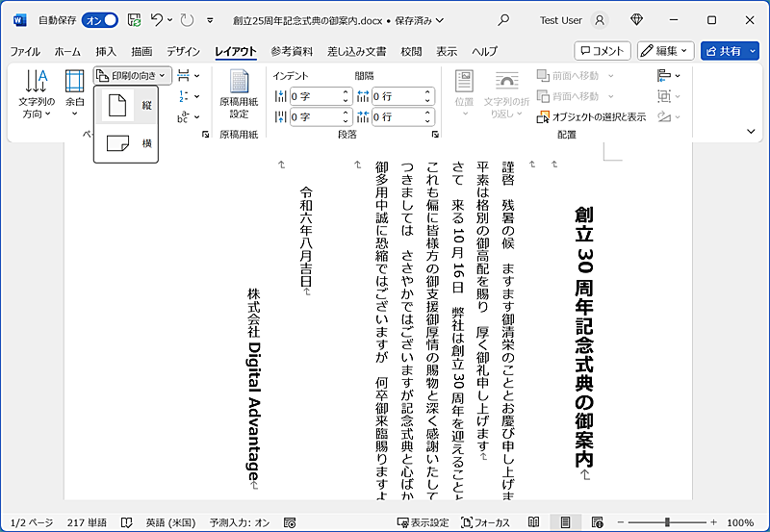Open the 原稿用紙設定 manuscript paper settings
770x532 pixels.
[238, 95]
